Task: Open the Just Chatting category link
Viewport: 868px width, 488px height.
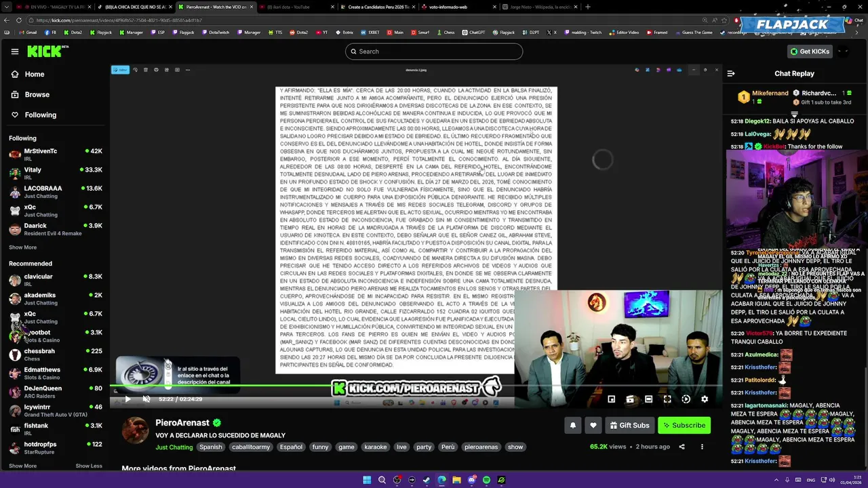Action: (174, 447)
